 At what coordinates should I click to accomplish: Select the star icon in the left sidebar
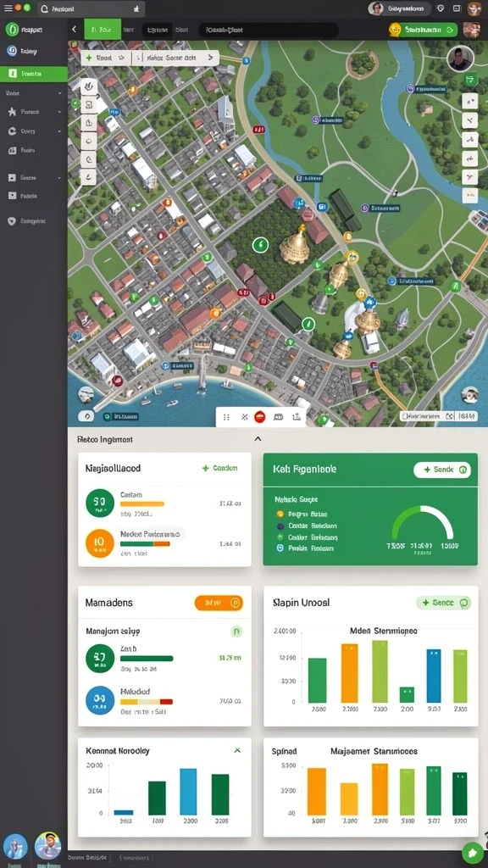coord(12,112)
